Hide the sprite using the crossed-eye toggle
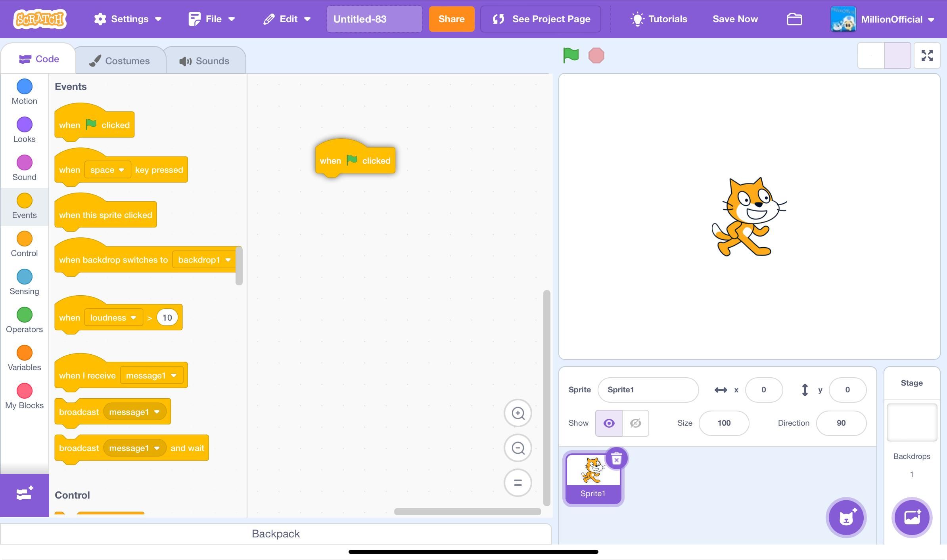 [x=635, y=423]
